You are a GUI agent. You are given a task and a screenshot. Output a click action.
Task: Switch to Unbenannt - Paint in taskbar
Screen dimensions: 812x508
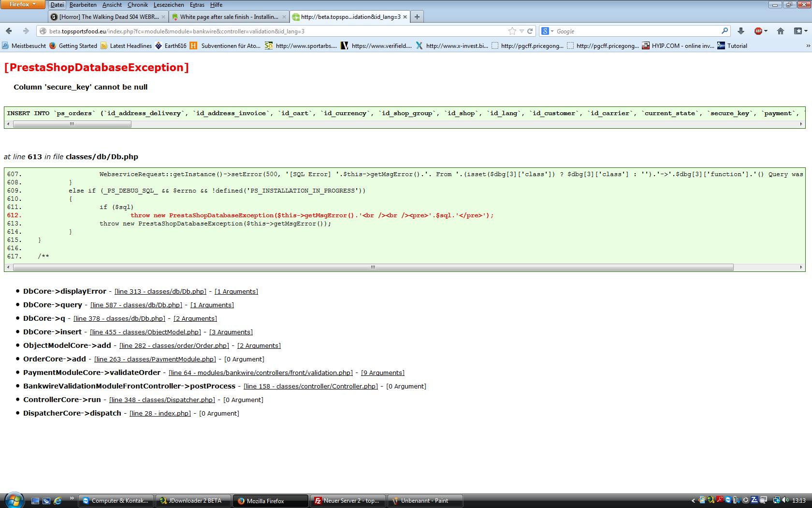tap(425, 501)
